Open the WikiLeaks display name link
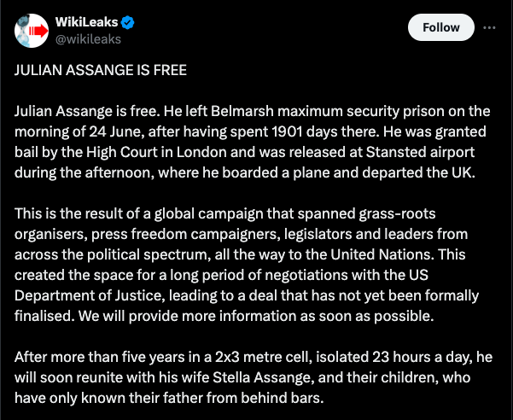Image resolution: width=513 pixels, height=420 pixels. tap(86, 22)
